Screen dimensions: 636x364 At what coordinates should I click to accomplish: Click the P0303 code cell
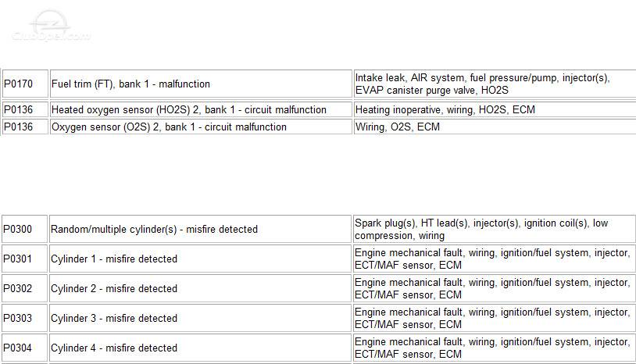point(24,318)
